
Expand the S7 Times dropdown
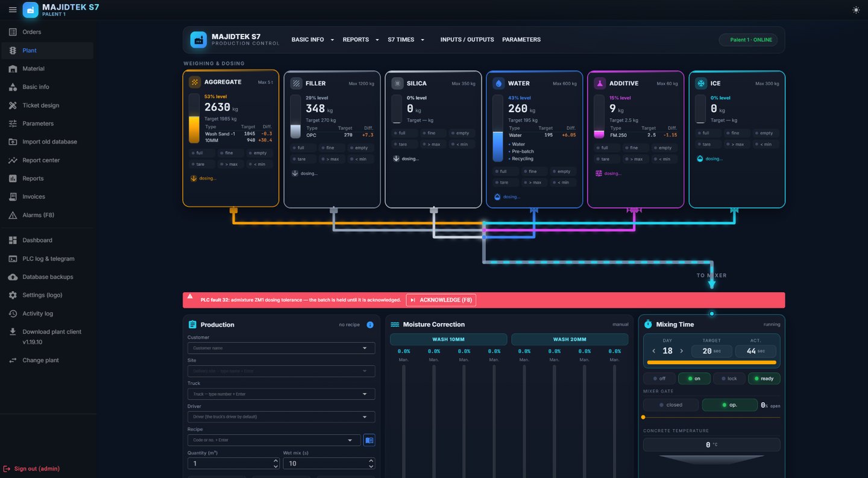(x=406, y=40)
